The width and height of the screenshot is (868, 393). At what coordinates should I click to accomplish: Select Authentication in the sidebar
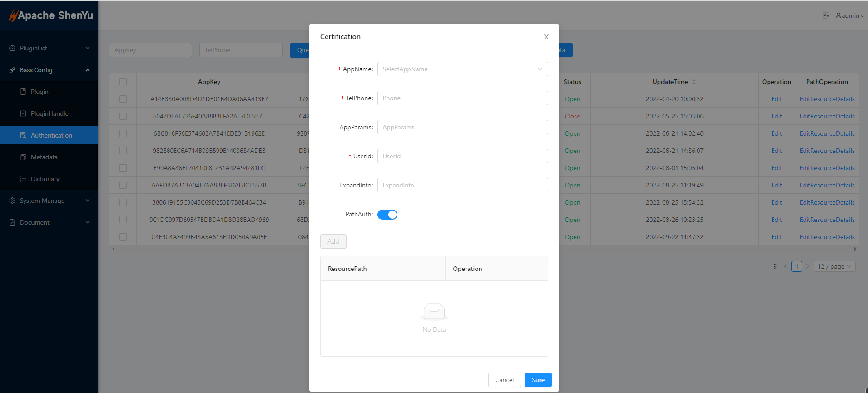[49, 135]
